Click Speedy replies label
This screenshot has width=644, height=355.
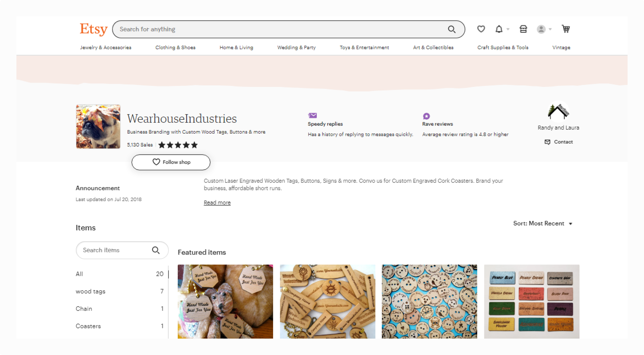point(325,124)
